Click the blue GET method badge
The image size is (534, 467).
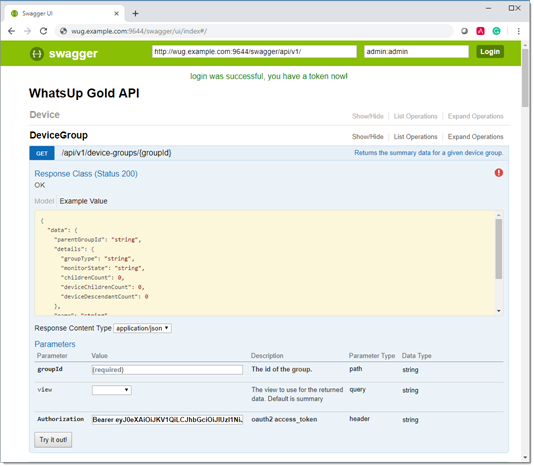[42, 153]
